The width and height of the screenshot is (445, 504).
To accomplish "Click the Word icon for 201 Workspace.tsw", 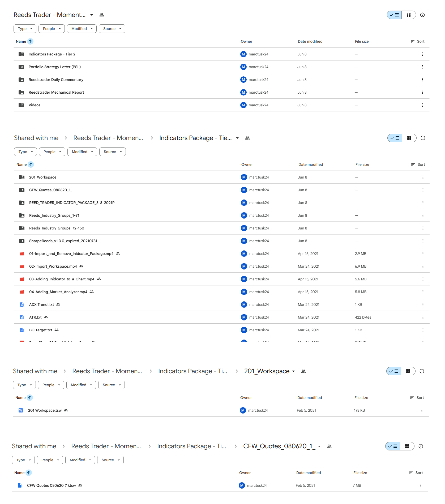I will 21,410.
